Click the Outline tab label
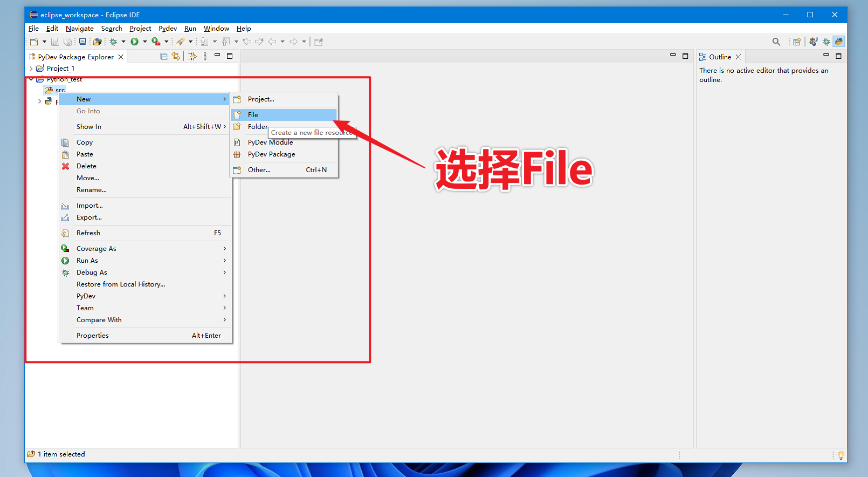Screen dimensions: 868x477 pyautogui.click(x=720, y=57)
